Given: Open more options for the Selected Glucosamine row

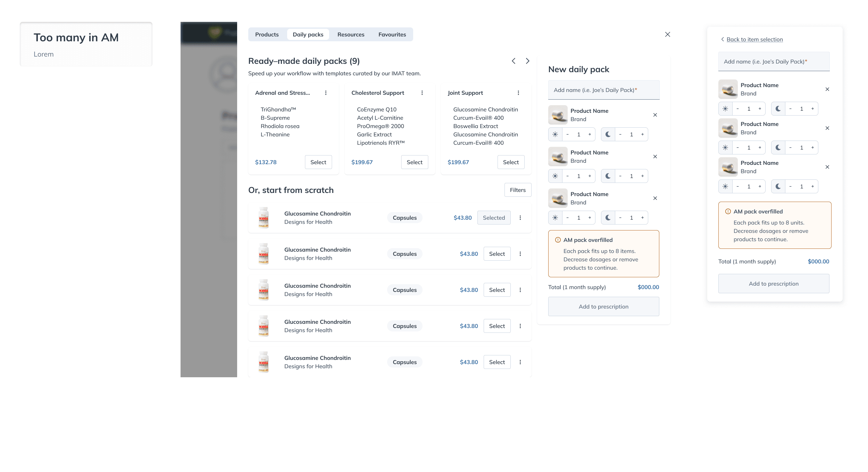Looking at the screenshot, I should point(520,218).
